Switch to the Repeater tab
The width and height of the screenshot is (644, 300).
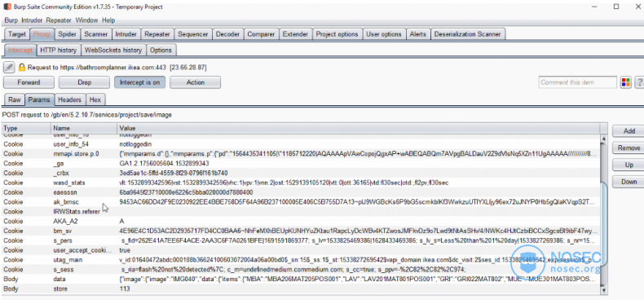[157, 34]
